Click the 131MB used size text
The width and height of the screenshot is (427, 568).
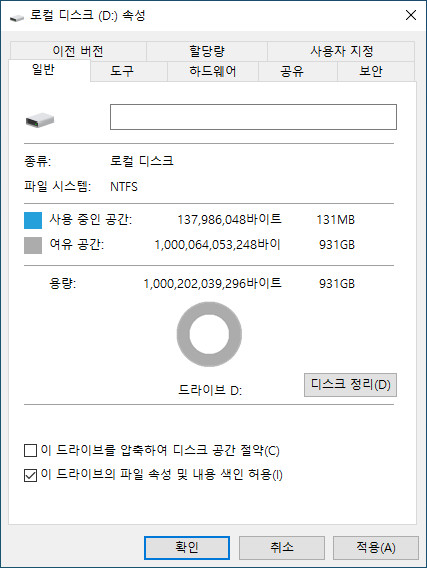[x=335, y=220]
